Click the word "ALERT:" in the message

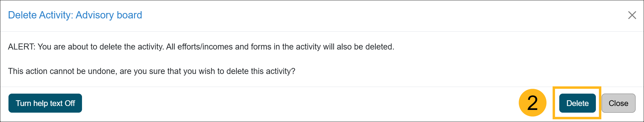pos(21,47)
